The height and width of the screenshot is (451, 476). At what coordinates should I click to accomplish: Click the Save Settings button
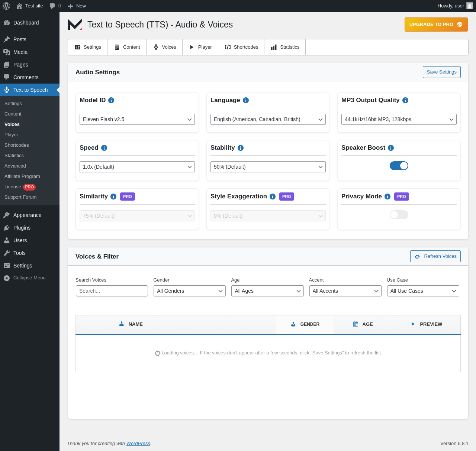pos(442,72)
